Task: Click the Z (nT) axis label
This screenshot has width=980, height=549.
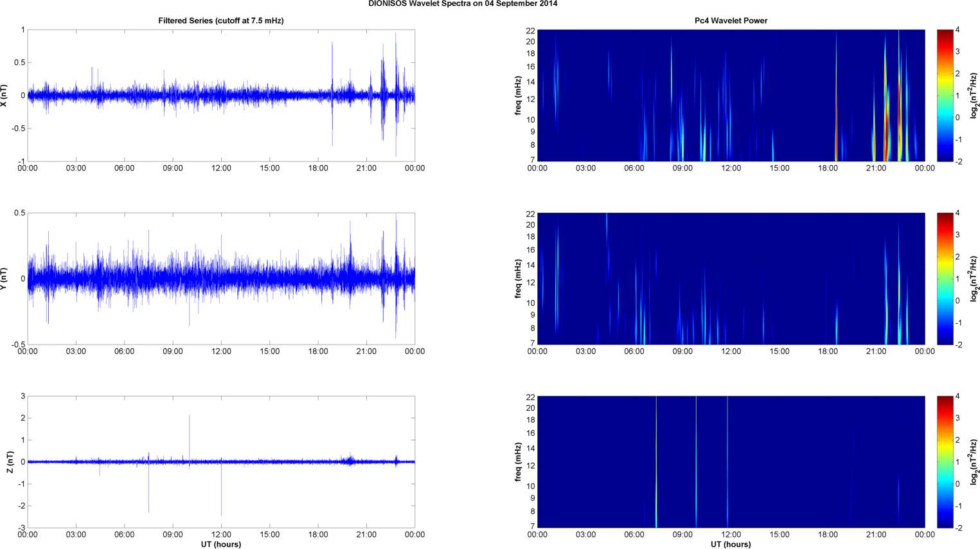Action: tap(10, 462)
